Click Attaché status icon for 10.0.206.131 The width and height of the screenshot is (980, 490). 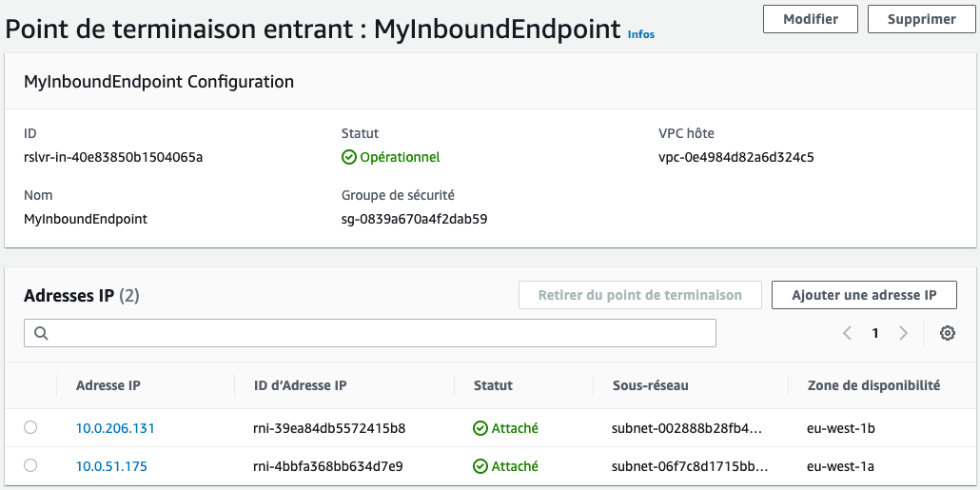coord(480,428)
